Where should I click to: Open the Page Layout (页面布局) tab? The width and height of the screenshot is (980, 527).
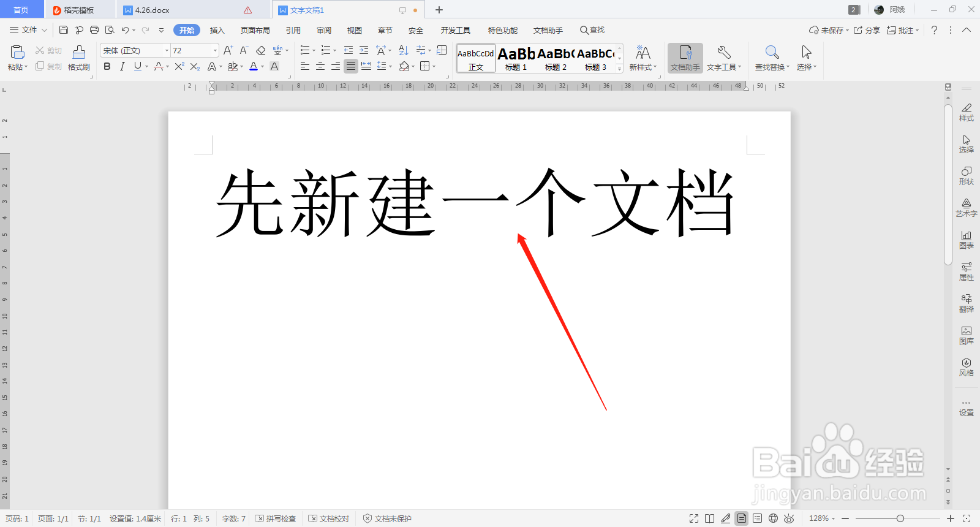(x=255, y=30)
